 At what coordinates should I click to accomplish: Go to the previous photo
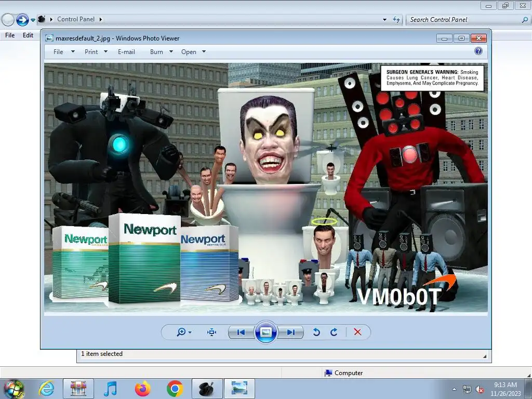(x=241, y=332)
